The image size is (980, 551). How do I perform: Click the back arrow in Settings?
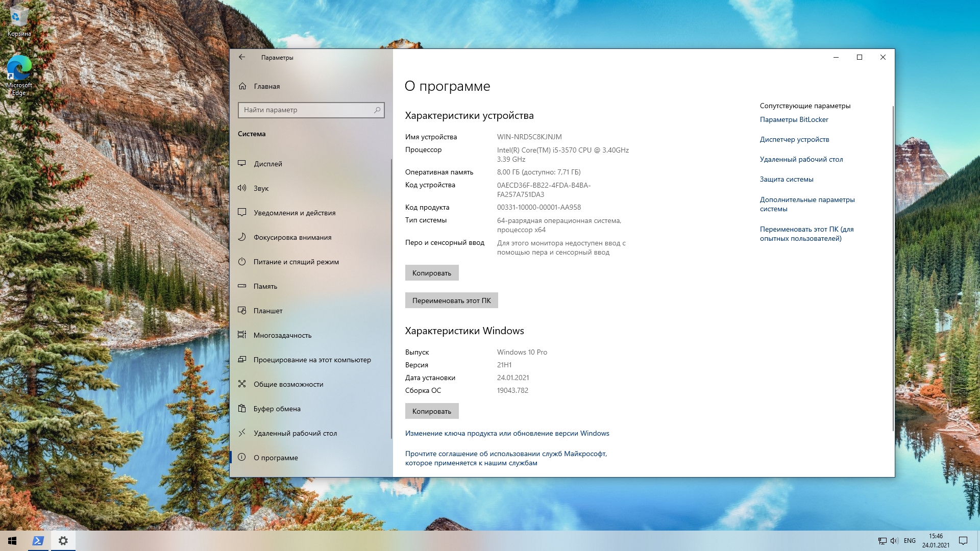tap(242, 57)
